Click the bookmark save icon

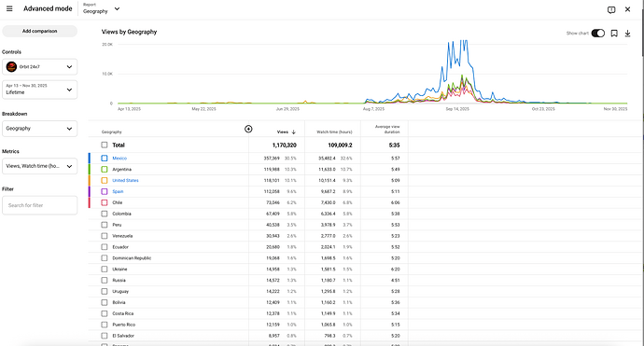(614, 34)
